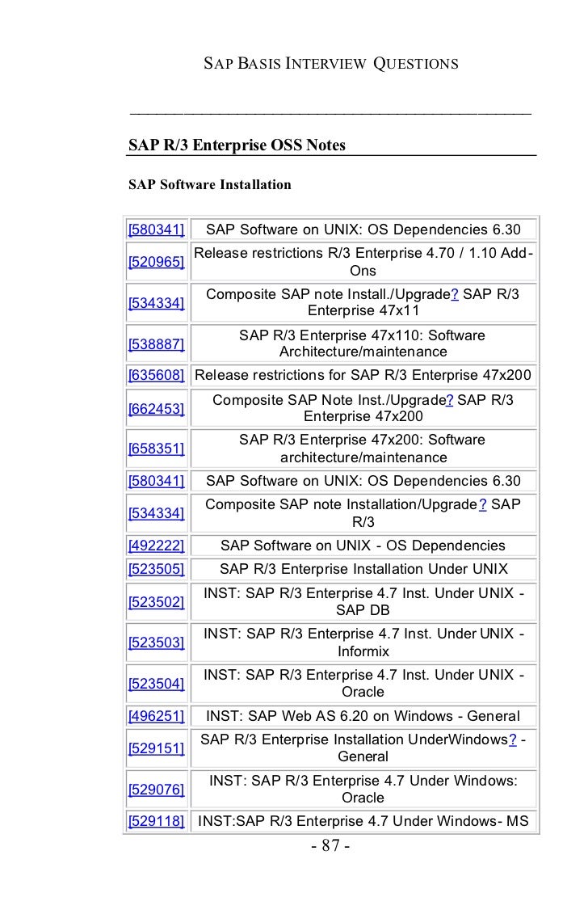The height and width of the screenshot is (910, 588).
Task: Follow the [492222] OS Dependencies note link
Action: click(156, 546)
